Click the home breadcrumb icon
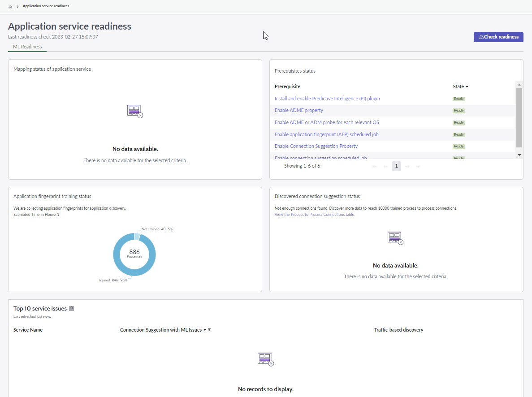This screenshot has height=397, width=532. (10, 6)
